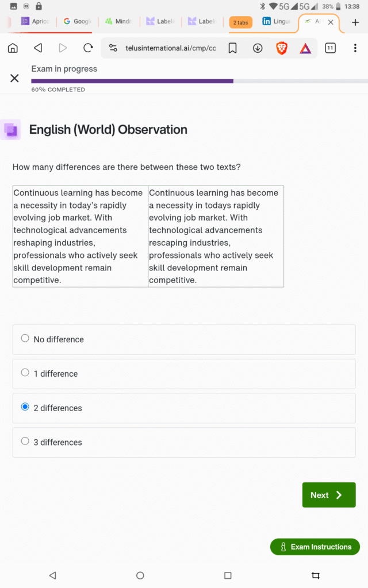Select the "No difference" option
Viewport: 368px width, 588px height.
25,338
